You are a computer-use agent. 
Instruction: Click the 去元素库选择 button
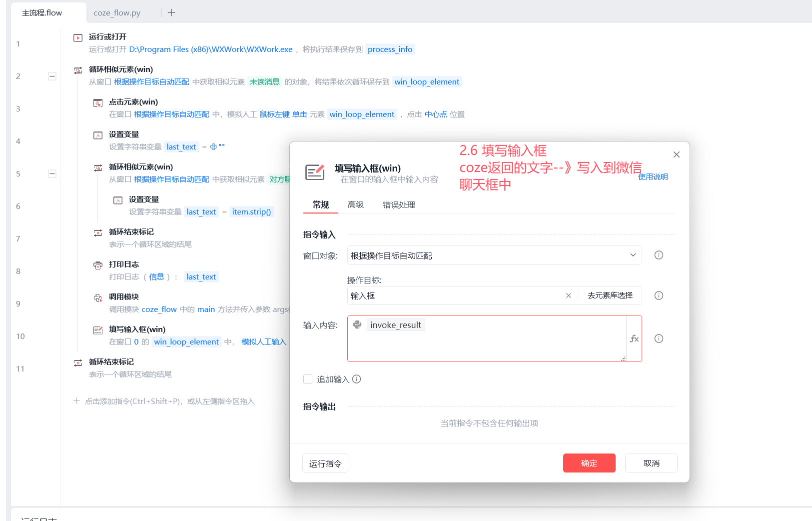(x=610, y=295)
